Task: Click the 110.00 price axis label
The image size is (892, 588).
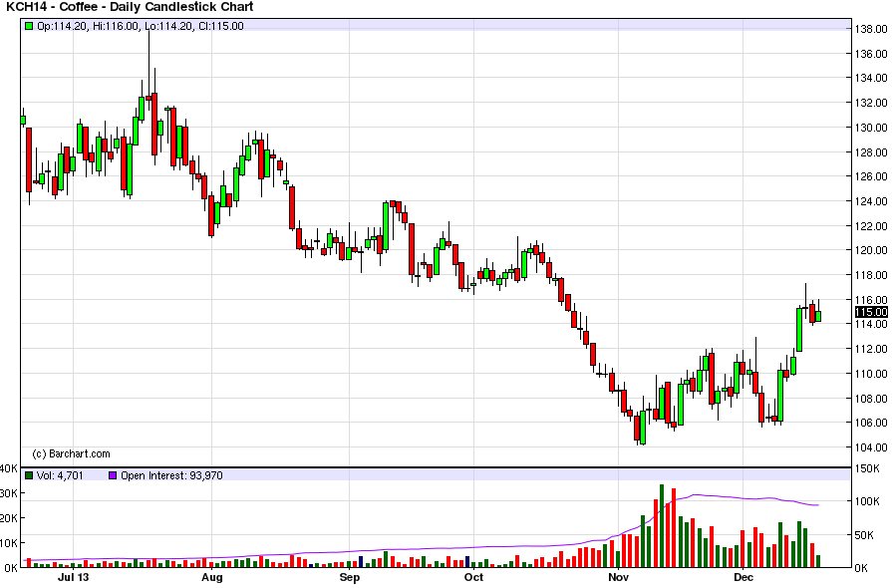Action: 871,374
